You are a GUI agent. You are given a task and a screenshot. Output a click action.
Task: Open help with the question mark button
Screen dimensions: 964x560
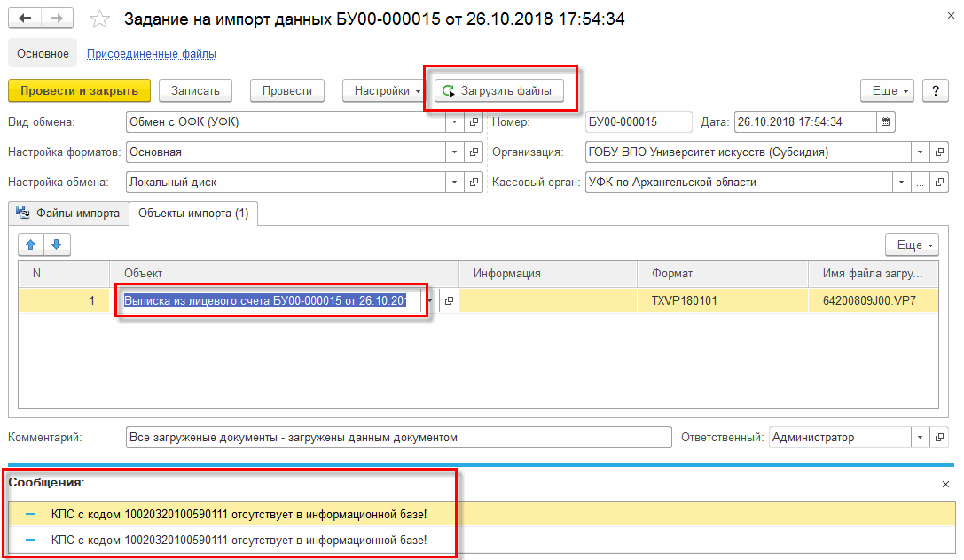935,91
